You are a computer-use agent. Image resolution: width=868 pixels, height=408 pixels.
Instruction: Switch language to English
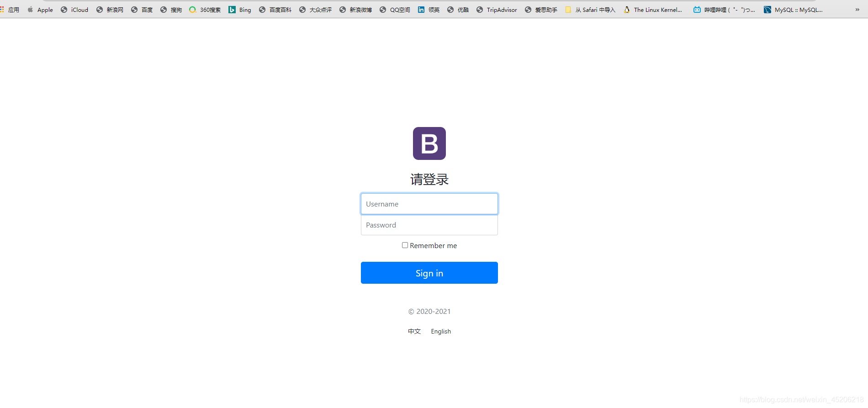pyautogui.click(x=441, y=331)
